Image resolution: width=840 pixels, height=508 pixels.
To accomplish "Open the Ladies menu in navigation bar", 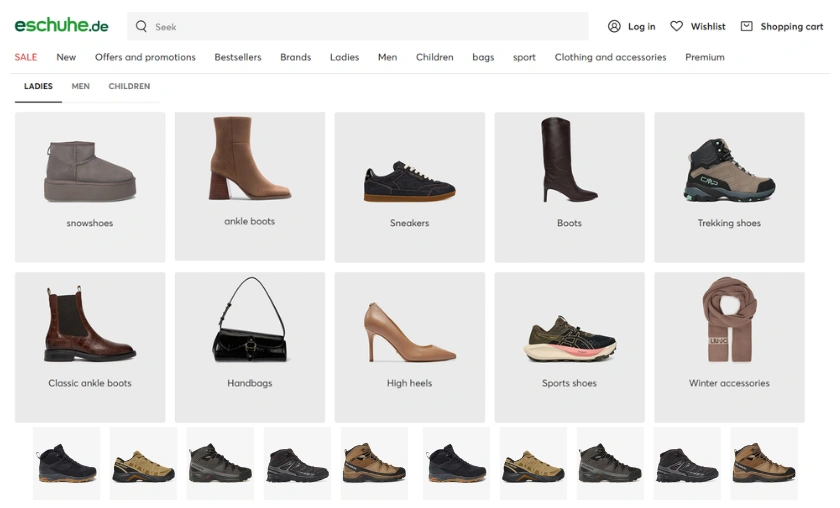I will [x=344, y=57].
